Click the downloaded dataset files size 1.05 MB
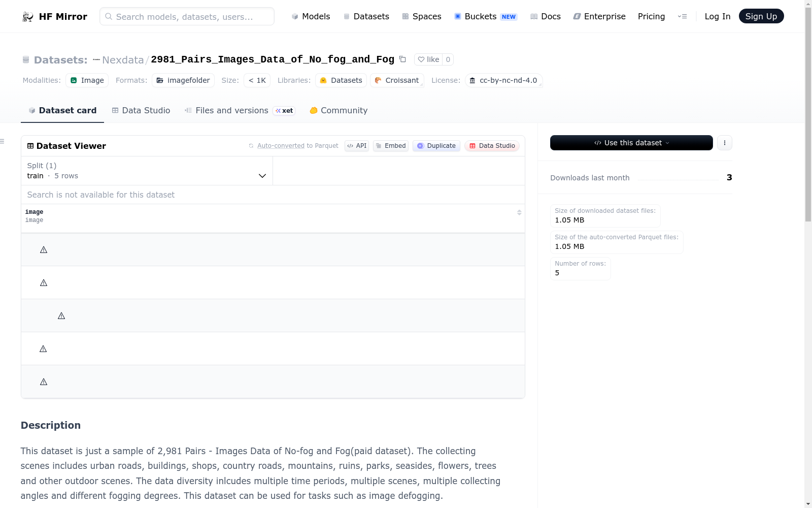Screen dimensions: 812x508 (569, 220)
